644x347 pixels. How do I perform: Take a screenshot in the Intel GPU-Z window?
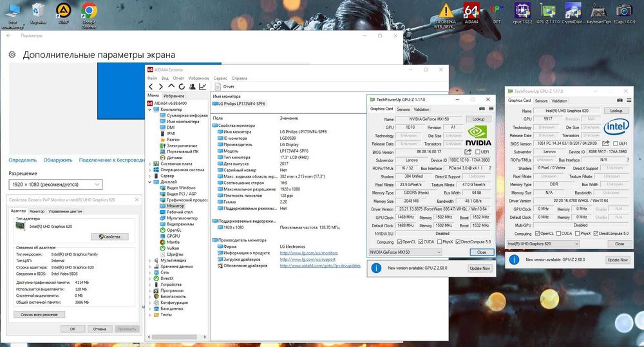point(620,100)
